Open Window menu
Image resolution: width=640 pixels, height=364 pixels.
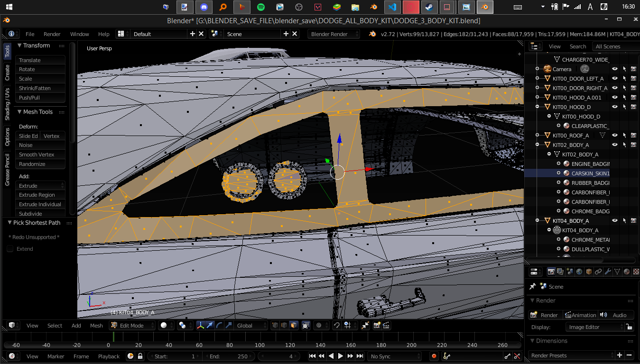pos(80,34)
